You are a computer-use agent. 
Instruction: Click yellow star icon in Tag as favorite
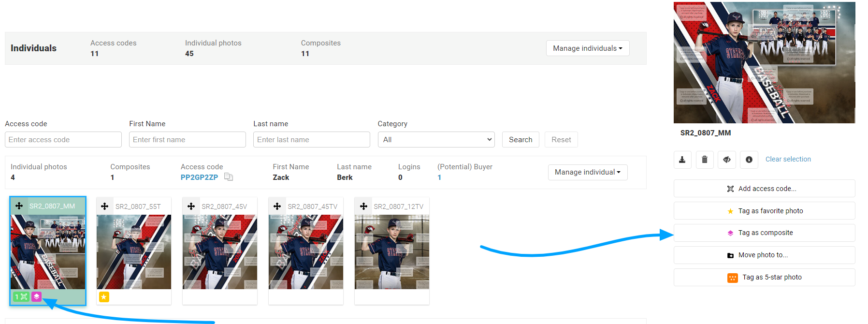coord(730,211)
